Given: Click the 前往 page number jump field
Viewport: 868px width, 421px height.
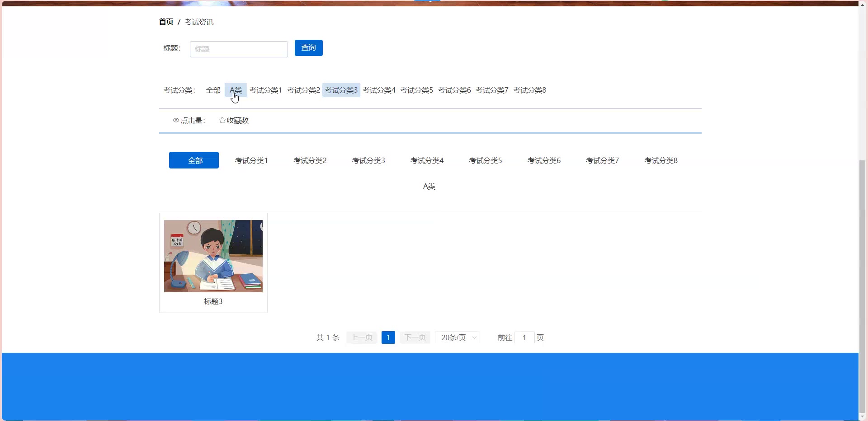Looking at the screenshot, I should point(524,337).
